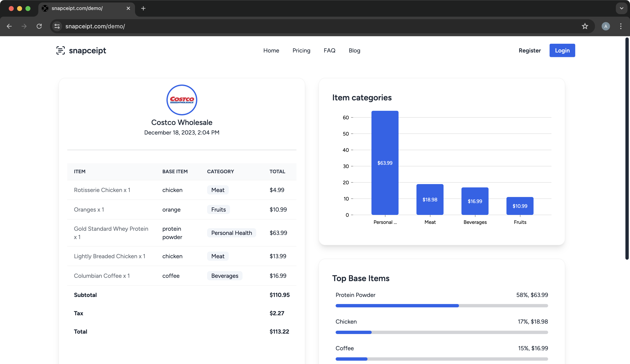Click the 'Personal ...' axis label
The image size is (630, 364).
385,222
